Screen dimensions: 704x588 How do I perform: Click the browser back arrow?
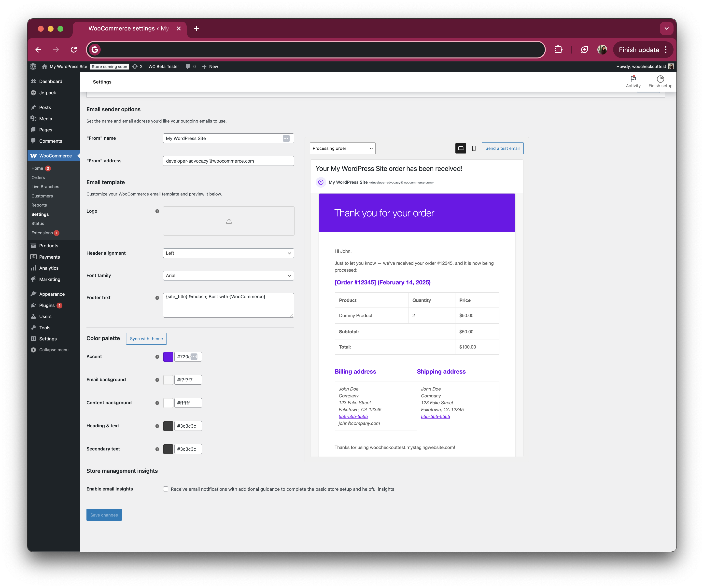click(39, 50)
